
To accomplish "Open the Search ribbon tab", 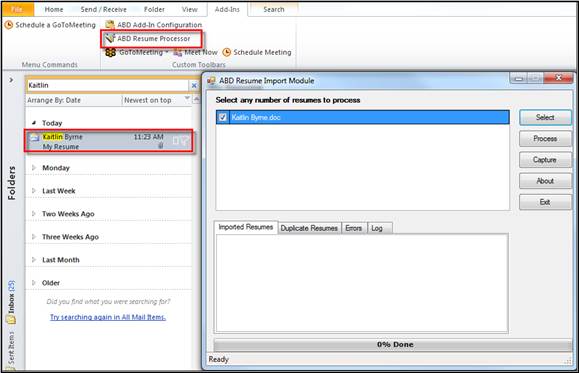I will pyautogui.click(x=274, y=10).
